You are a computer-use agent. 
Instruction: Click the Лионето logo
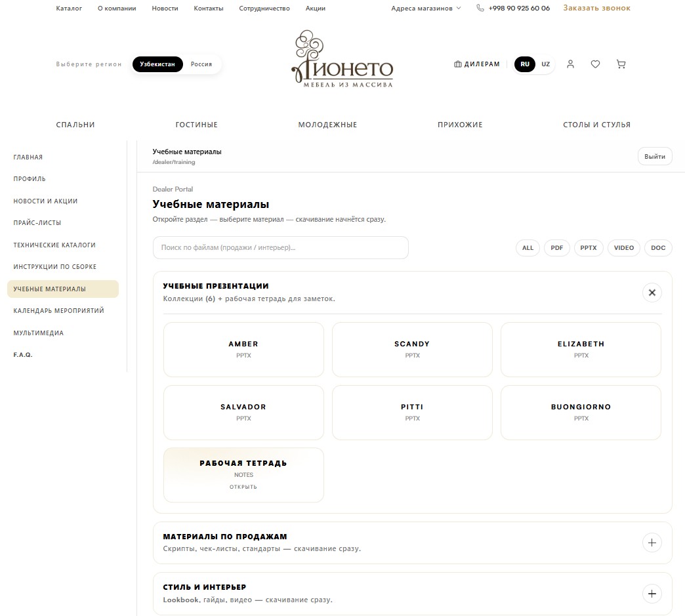pos(342,60)
